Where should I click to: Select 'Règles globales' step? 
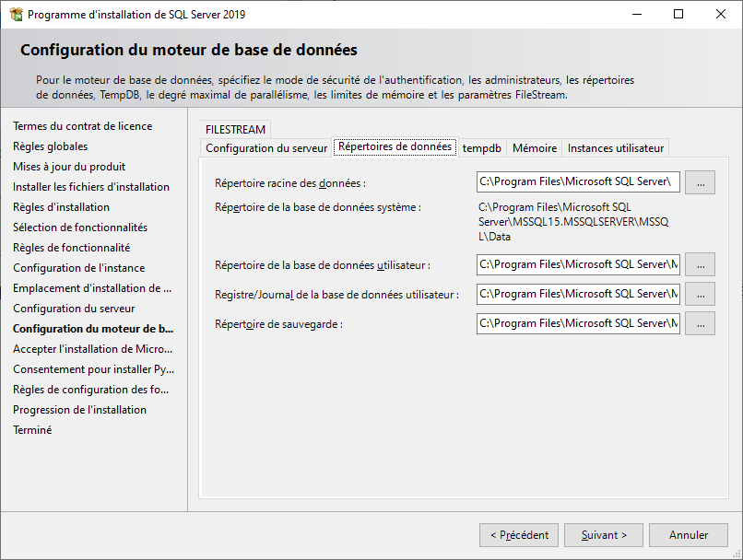[x=50, y=146]
